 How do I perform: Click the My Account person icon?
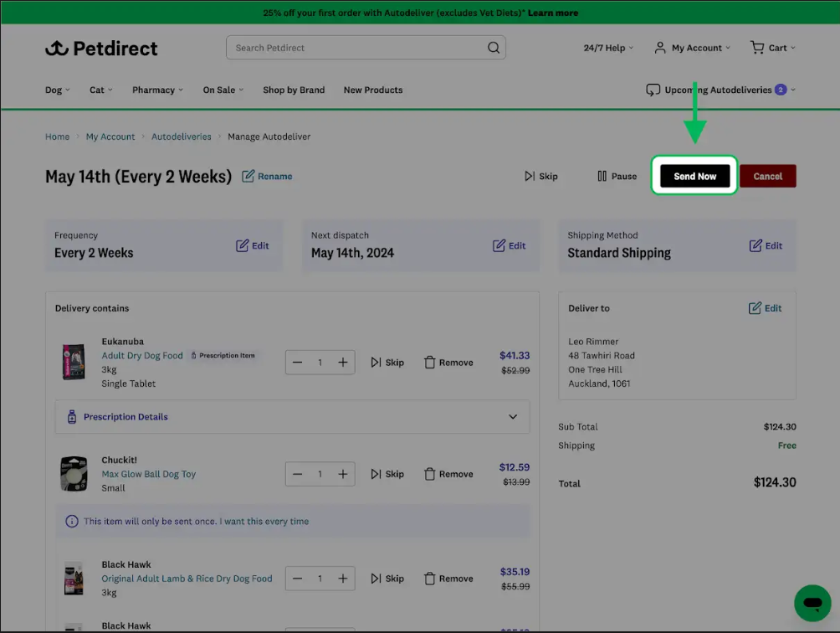(x=660, y=48)
